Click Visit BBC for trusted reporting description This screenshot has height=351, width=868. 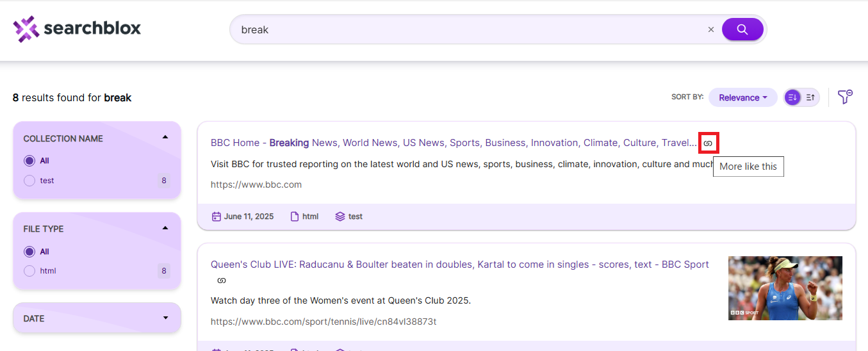pyautogui.click(x=462, y=164)
